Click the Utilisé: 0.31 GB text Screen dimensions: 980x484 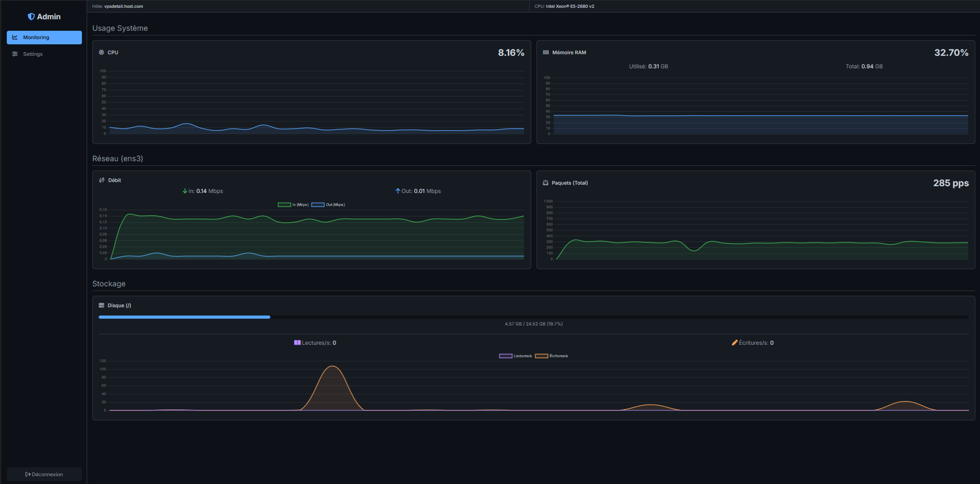click(x=648, y=66)
